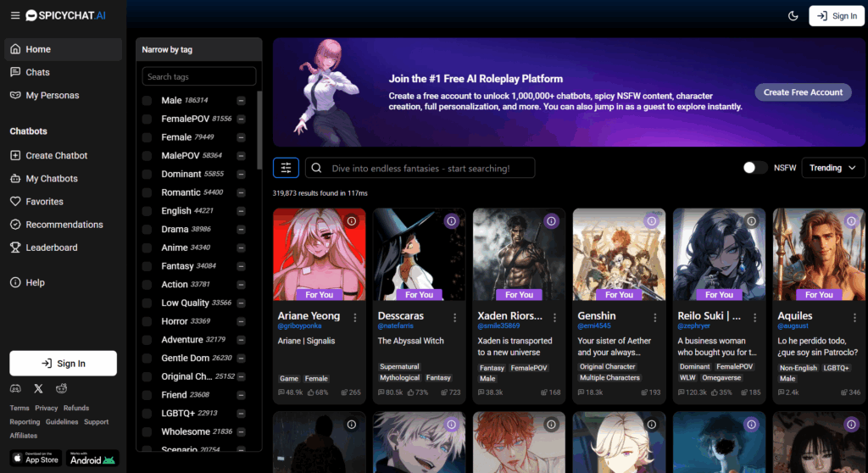
Task: Go to Leaderboard in sidebar
Action: [x=51, y=248]
